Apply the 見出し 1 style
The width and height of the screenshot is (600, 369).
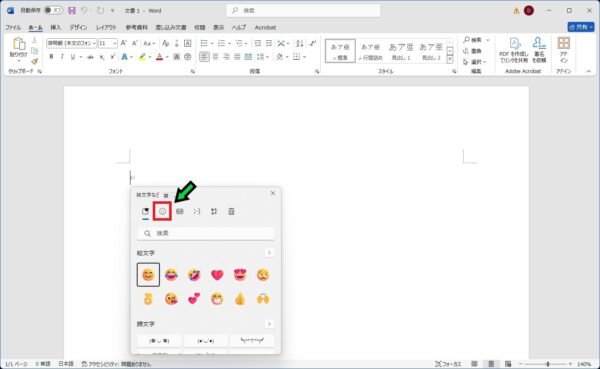coord(401,51)
